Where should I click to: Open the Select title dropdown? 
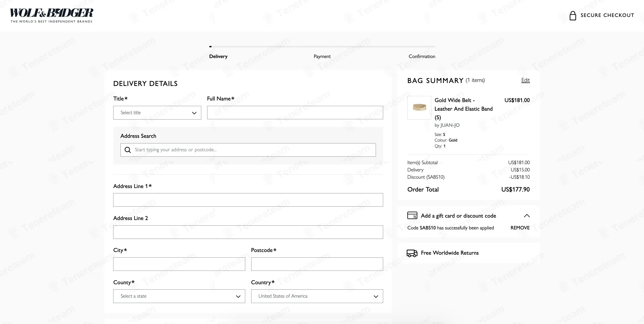pos(157,113)
